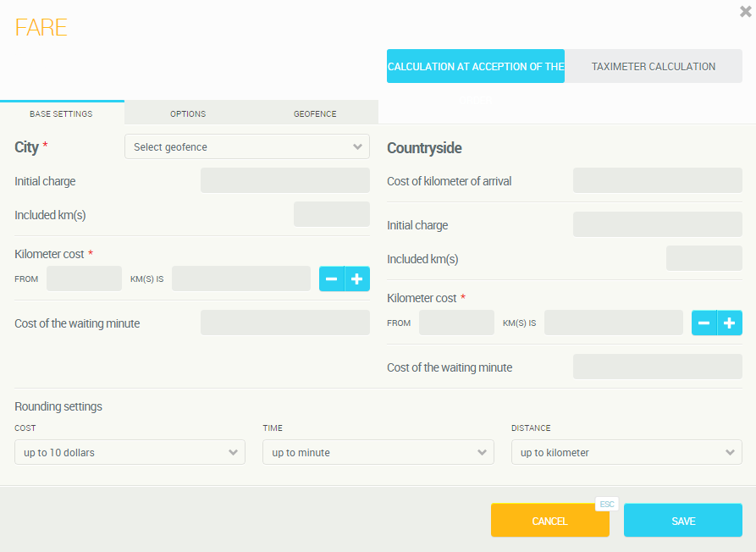Expand the Cost rounding dropdown
The height and width of the screenshot is (552, 756).
pyautogui.click(x=130, y=452)
